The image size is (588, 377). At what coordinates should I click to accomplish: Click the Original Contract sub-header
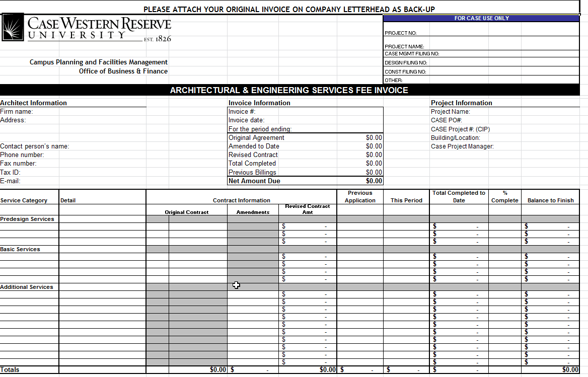187,212
